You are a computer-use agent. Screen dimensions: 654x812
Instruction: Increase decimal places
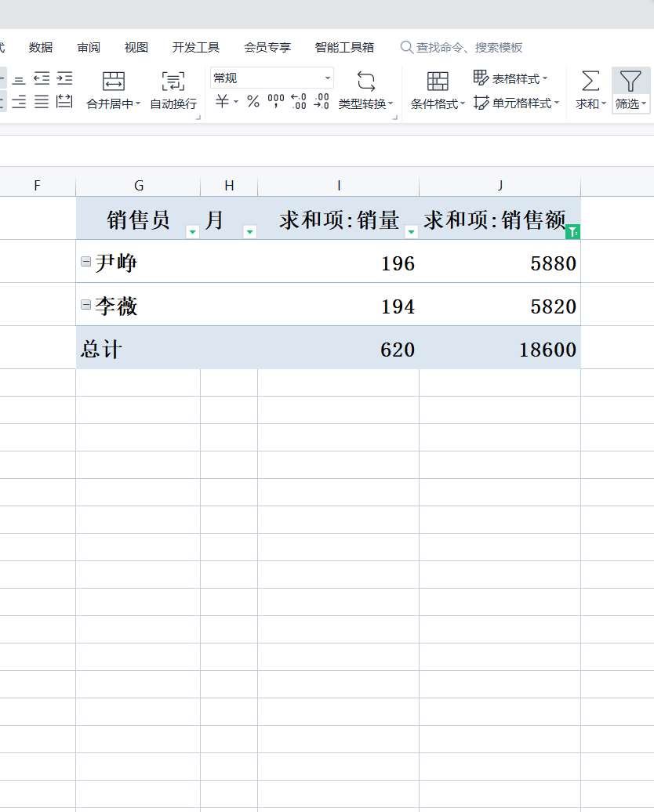(x=299, y=101)
